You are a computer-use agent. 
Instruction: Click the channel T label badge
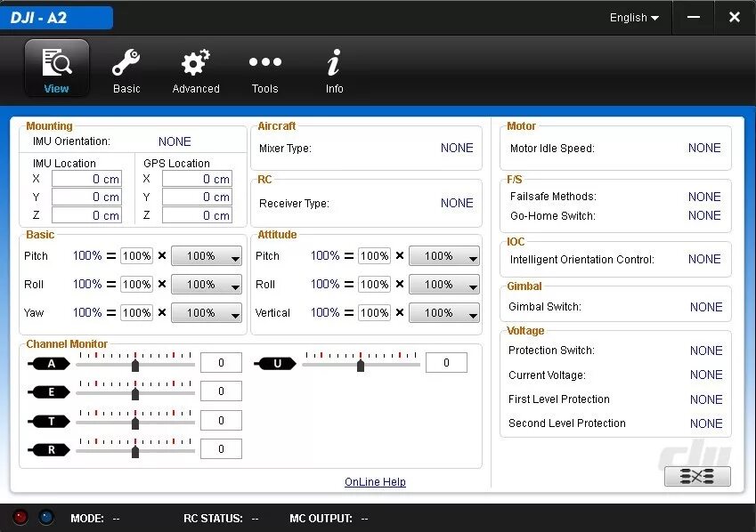(49, 421)
